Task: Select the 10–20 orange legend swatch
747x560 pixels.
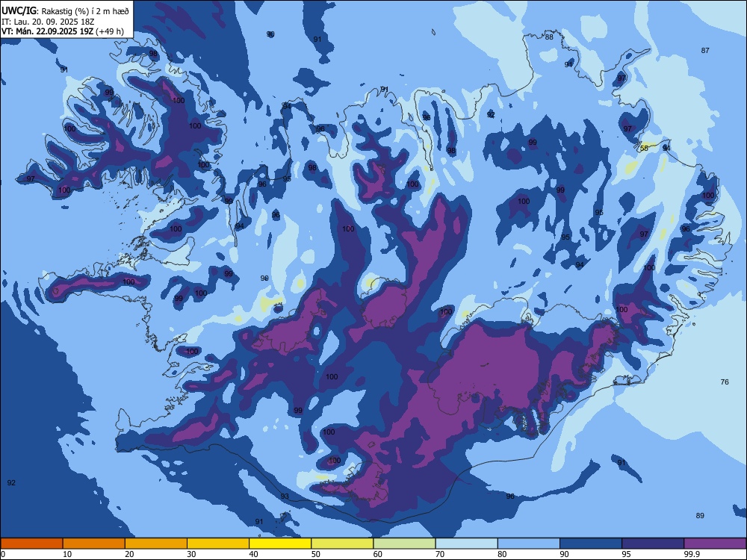Action: 94,544
